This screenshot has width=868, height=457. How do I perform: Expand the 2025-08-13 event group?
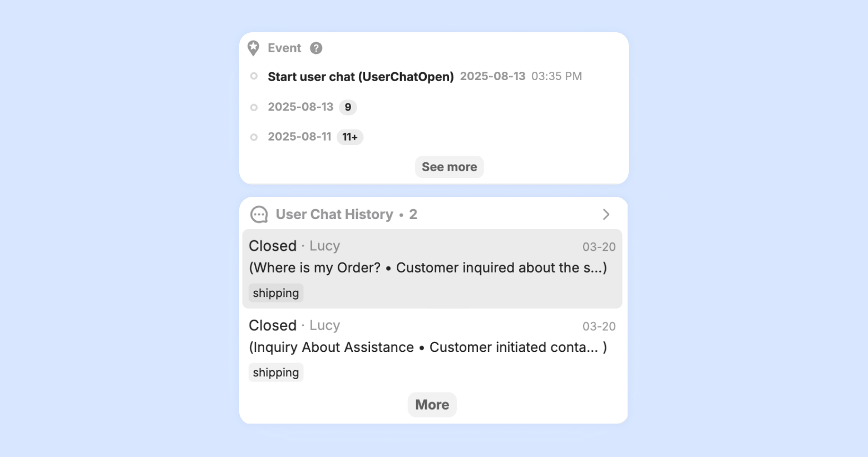pyautogui.click(x=300, y=107)
